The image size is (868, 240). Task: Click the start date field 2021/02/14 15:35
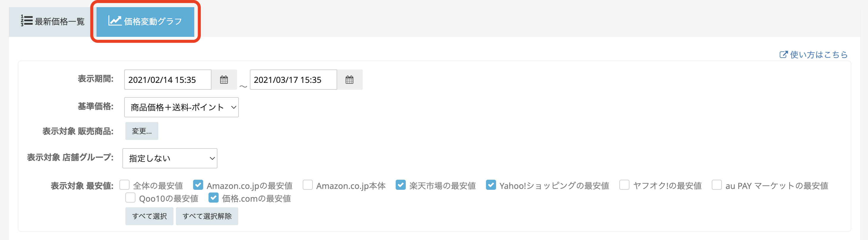click(x=168, y=80)
